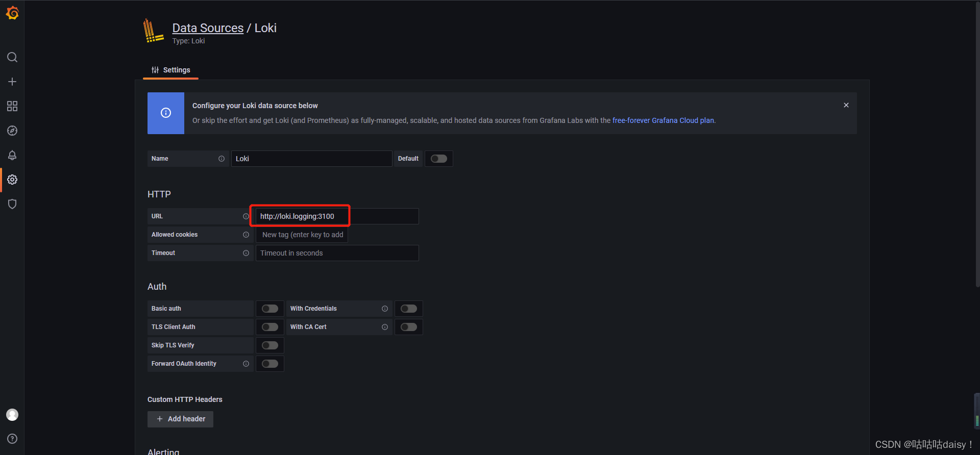This screenshot has height=455, width=980.
Task: Click the Custom HTTP Headers heading
Action: point(185,399)
